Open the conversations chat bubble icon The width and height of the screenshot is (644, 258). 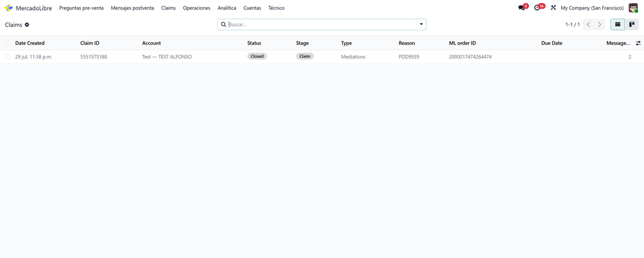[x=521, y=8]
